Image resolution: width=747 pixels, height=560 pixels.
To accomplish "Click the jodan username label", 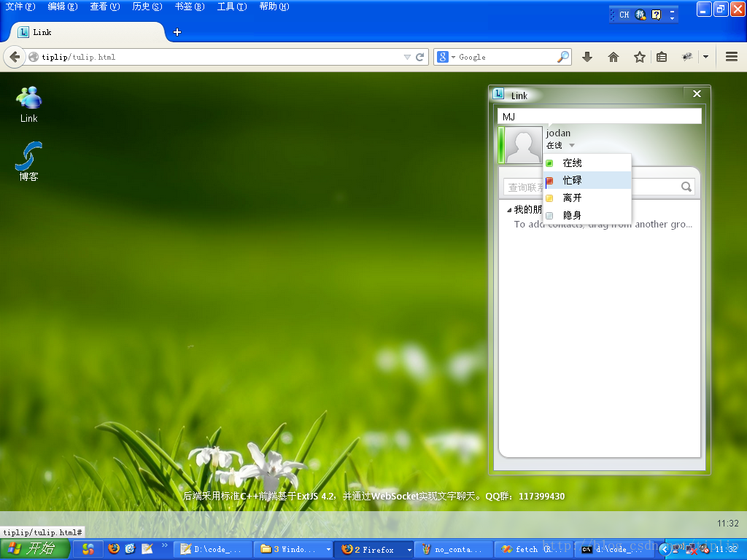I will (x=558, y=133).
